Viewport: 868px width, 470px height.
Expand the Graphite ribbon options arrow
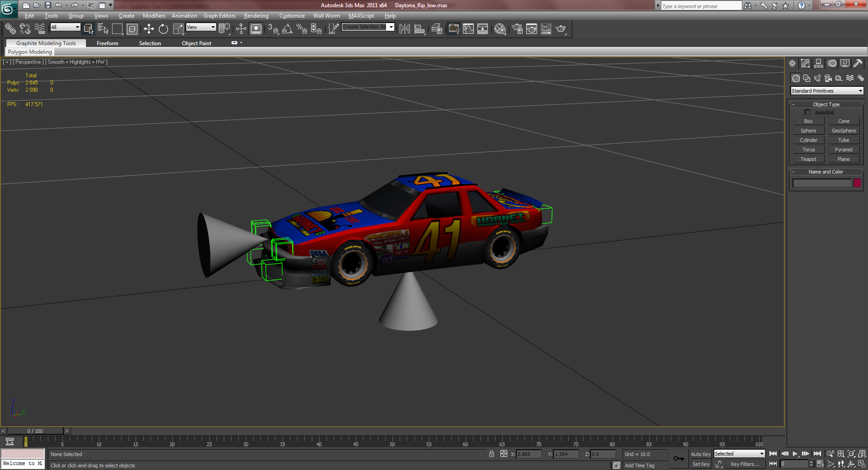[241, 42]
